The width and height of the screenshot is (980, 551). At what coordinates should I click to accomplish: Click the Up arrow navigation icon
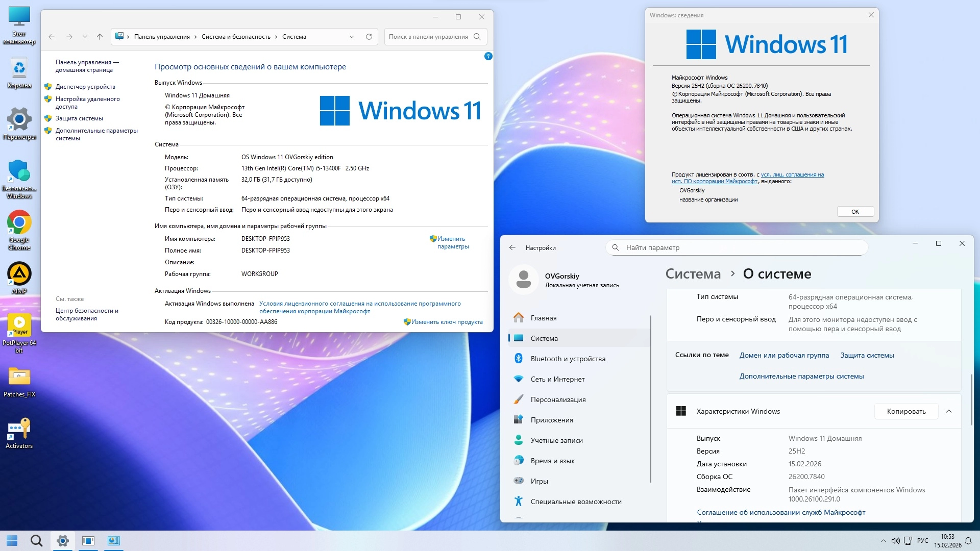click(100, 37)
